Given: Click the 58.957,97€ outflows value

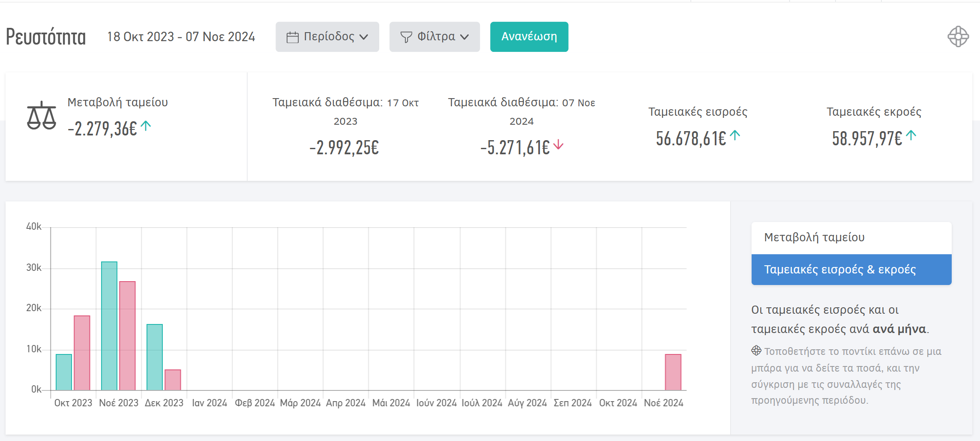Looking at the screenshot, I should coord(867,138).
